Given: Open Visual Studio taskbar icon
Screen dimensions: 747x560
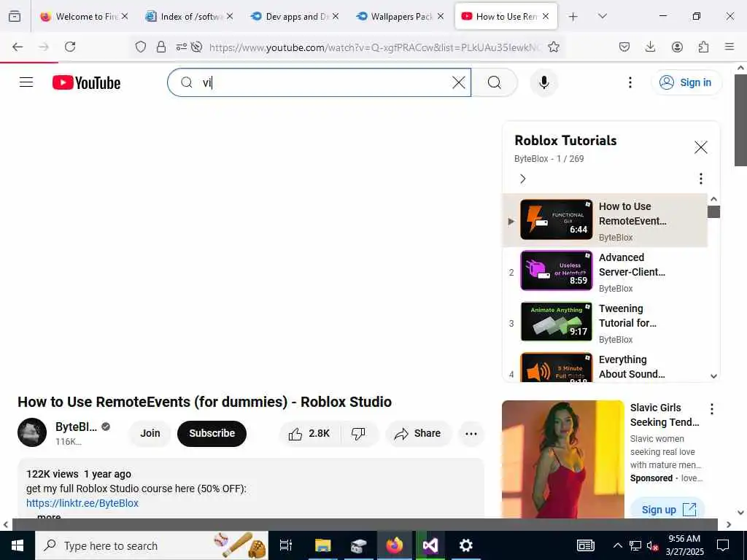Looking at the screenshot, I should 430,545.
